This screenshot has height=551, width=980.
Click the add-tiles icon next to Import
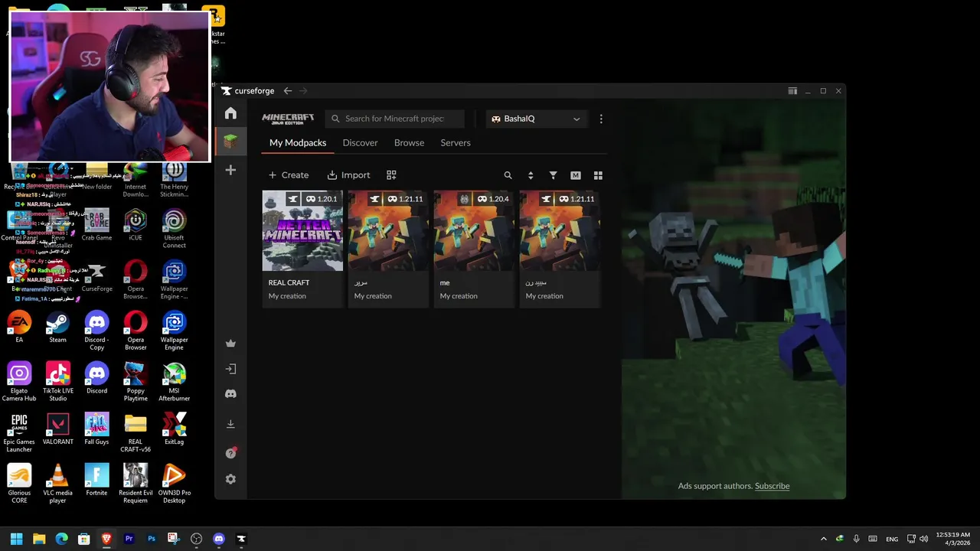(x=391, y=175)
